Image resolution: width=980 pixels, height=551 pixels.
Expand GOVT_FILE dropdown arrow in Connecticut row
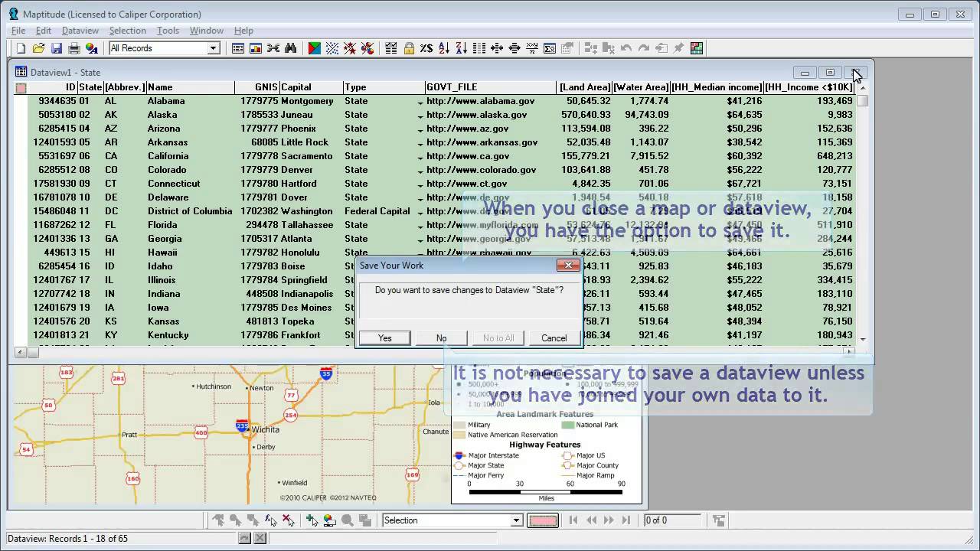(420, 184)
